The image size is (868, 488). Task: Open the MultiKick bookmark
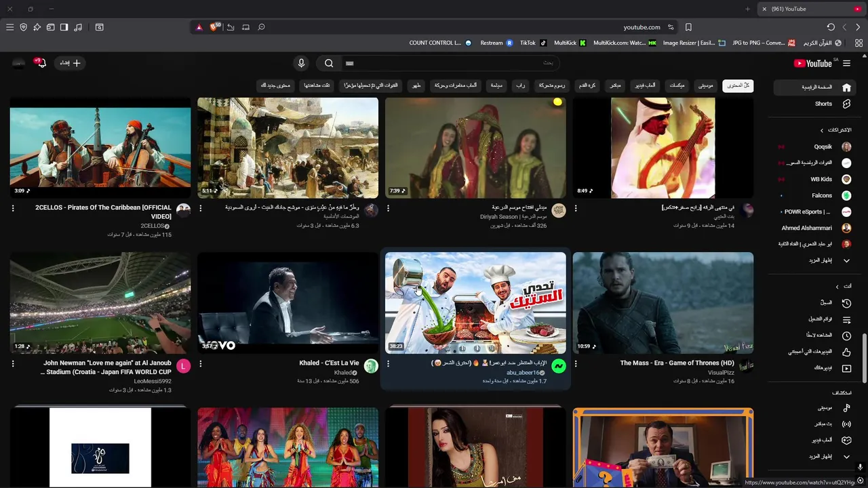point(570,43)
